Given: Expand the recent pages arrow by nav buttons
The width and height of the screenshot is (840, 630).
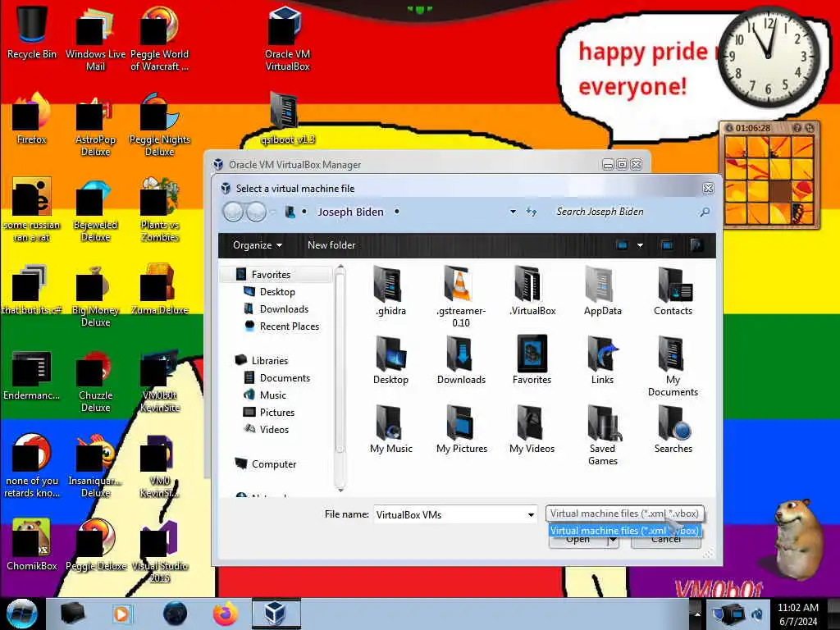Looking at the screenshot, I should [x=272, y=212].
